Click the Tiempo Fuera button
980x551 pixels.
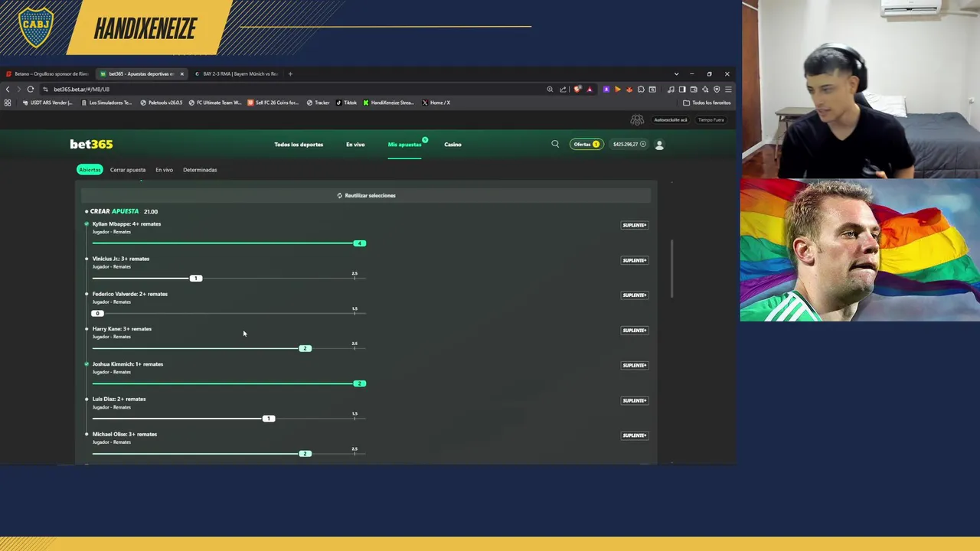pyautogui.click(x=710, y=120)
